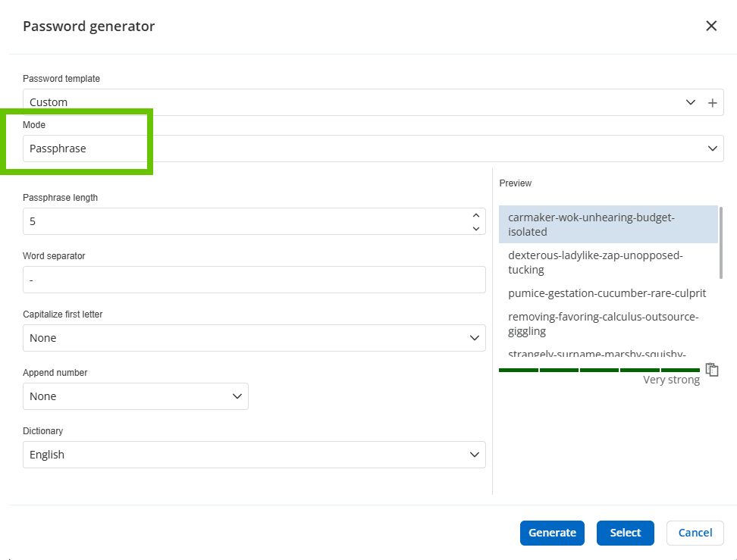
Task: Click the Generate button
Action: pos(552,533)
